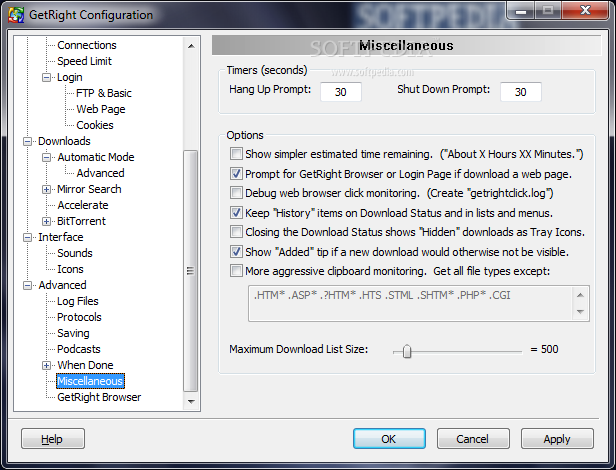Image resolution: width=616 pixels, height=470 pixels.
Task: Check Closing Download Status shows Hidden downloads option
Action: pos(236,232)
